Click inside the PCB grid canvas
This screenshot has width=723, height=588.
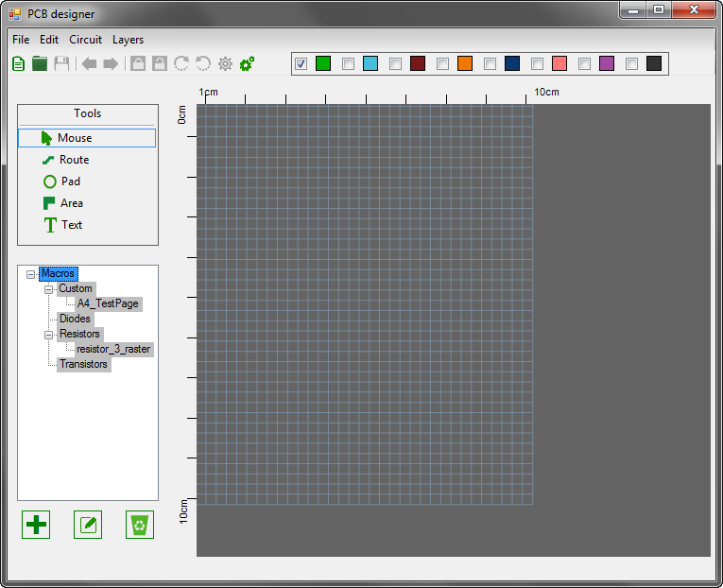(x=365, y=304)
